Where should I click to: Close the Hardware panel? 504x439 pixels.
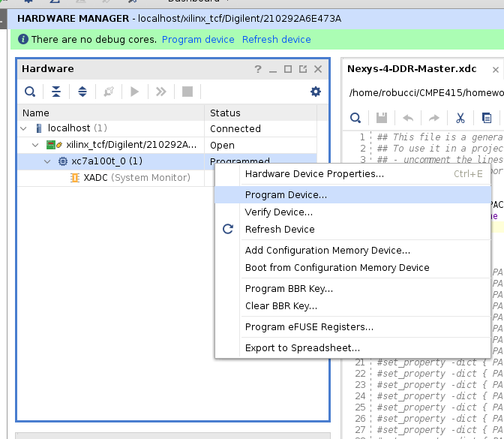[318, 69]
